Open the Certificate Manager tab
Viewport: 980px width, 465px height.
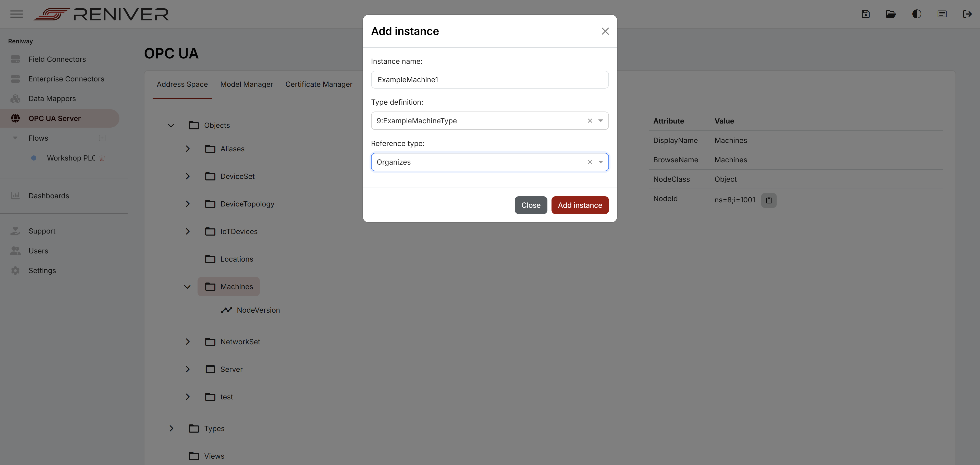pos(319,84)
